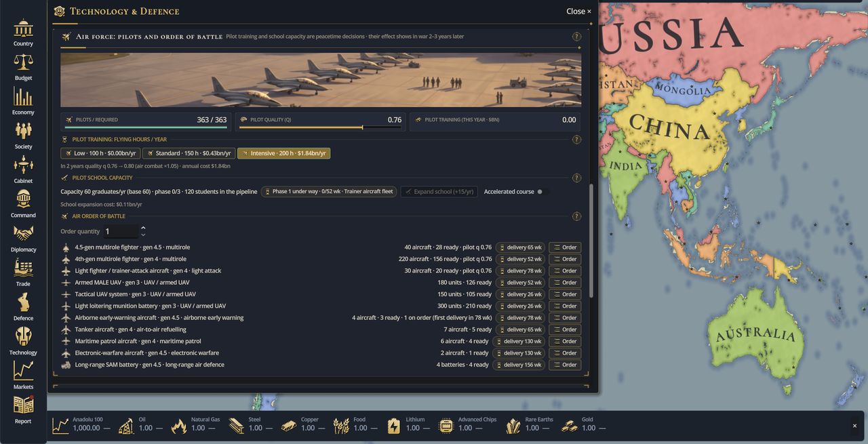Image resolution: width=868 pixels, height=444 pixels.
Task: Open help for Pilot school capacity
Action: 576,178
